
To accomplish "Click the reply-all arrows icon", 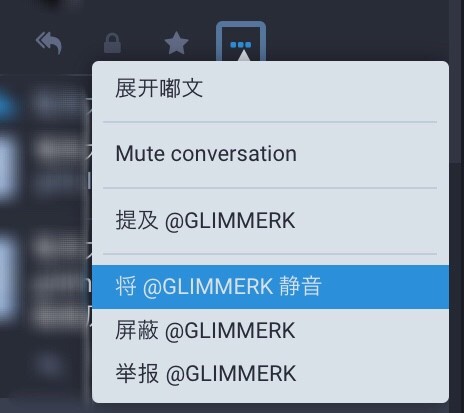I will tap(49, 43).
